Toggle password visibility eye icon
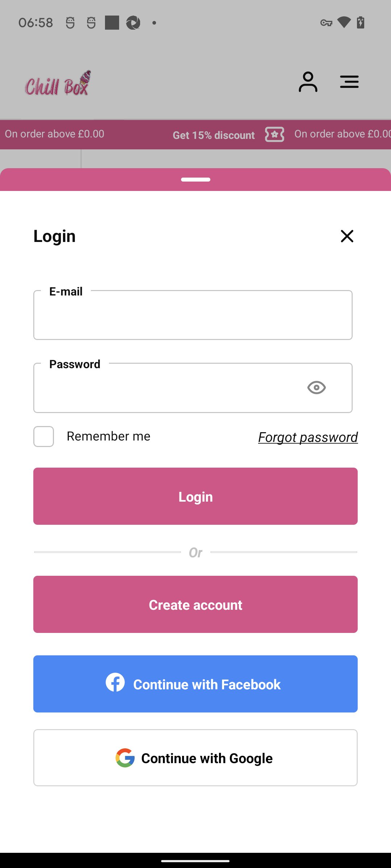This screenshot has width=391, height=868. click(316, 388)
